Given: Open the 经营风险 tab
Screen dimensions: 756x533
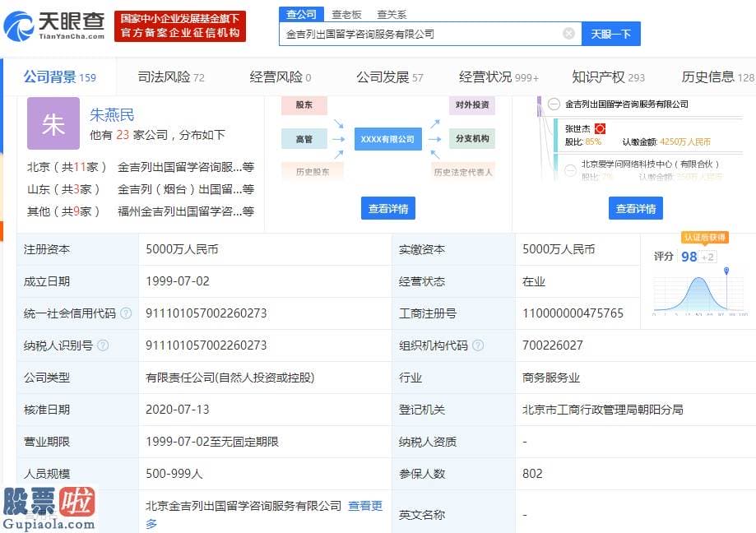Looking at the screenshot, I should click(x=281, y=77).
